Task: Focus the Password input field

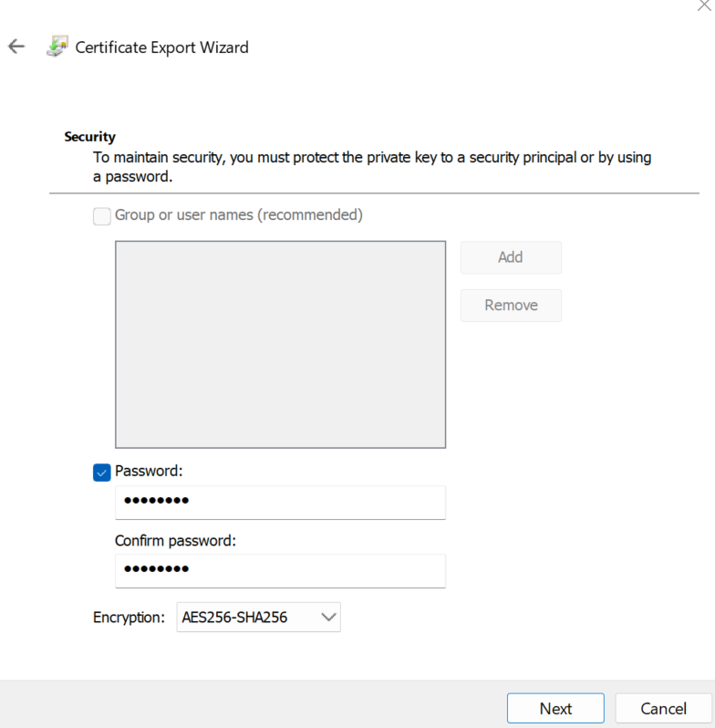Action: 280,503
